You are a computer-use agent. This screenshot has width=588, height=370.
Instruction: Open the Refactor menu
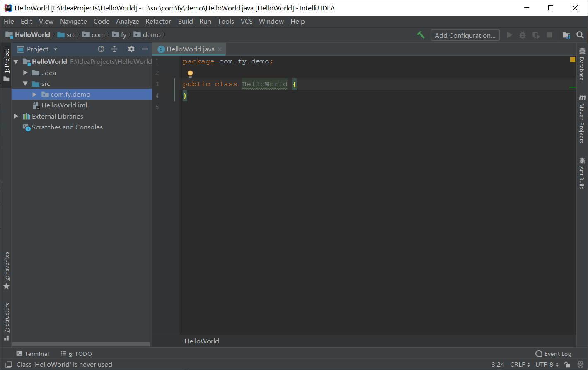tap(158, 22)
